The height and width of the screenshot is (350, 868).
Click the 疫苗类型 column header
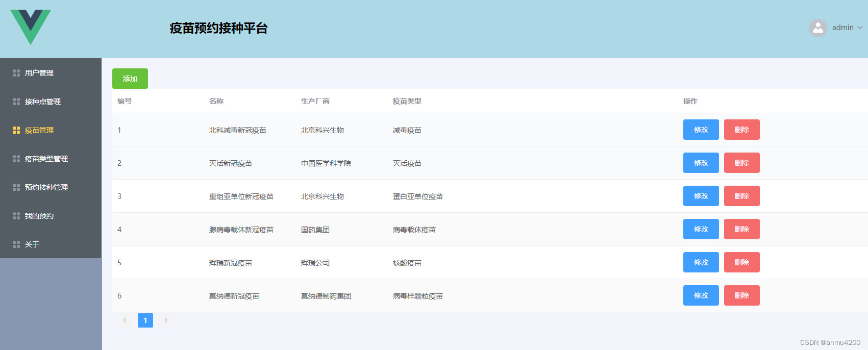[407, 101]
